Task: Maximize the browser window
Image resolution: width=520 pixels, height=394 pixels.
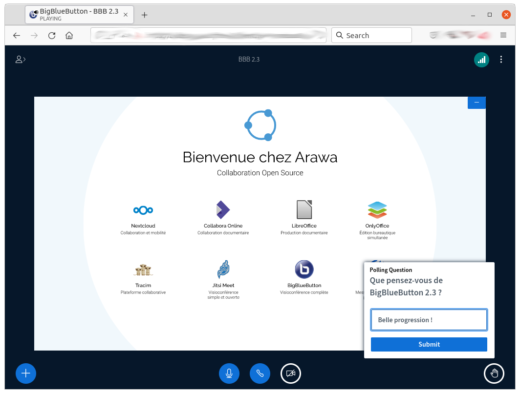Action: coord(489,15)
